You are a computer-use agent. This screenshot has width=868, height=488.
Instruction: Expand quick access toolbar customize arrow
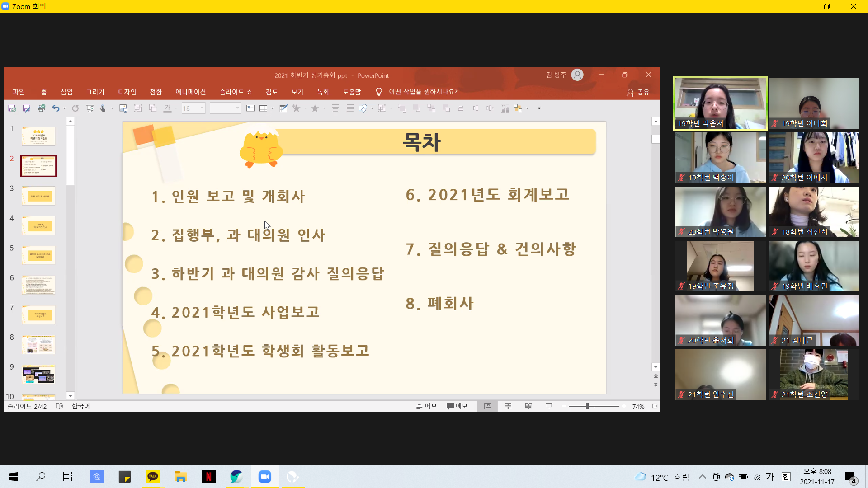539,108
